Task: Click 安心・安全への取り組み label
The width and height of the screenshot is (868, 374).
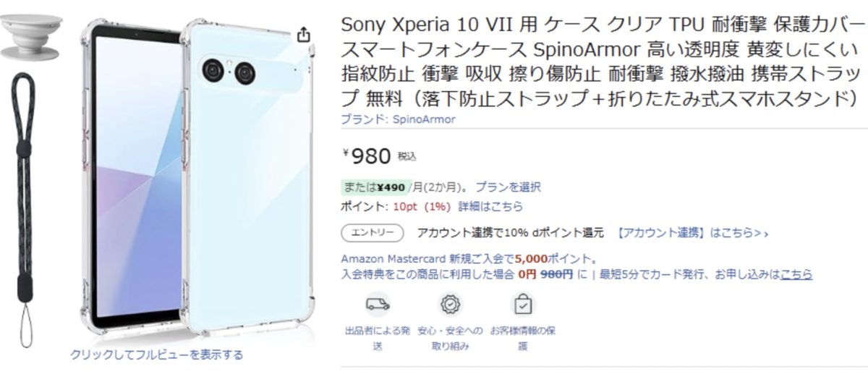Action: [x=450, y=338]
